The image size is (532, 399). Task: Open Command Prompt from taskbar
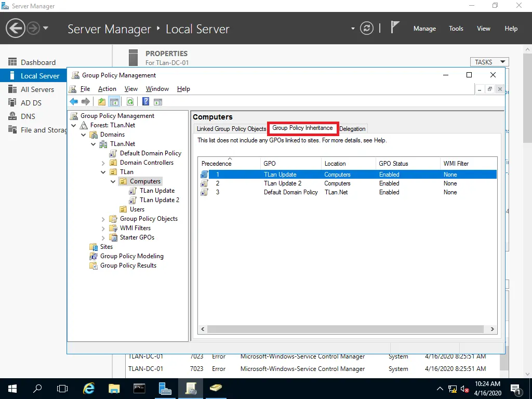(139, 389)
